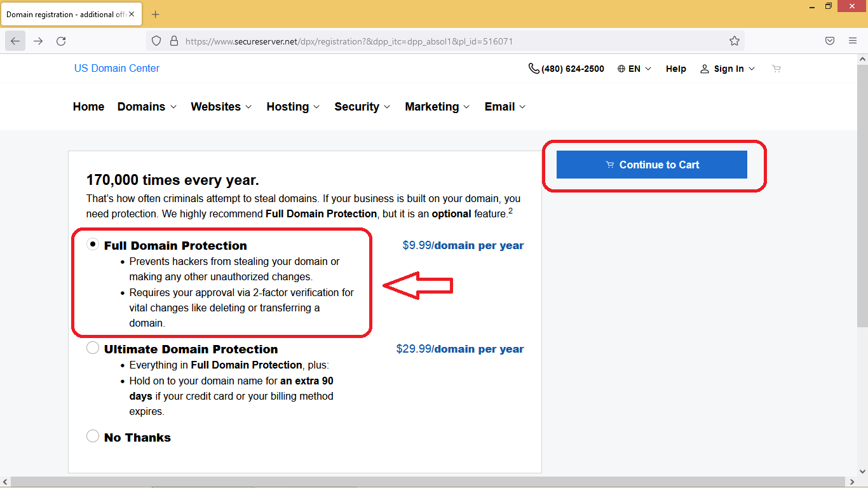Viewport: 868px width, 488px height.
Task: Bookmark this page with the star icon
Action: click(735, 41)
